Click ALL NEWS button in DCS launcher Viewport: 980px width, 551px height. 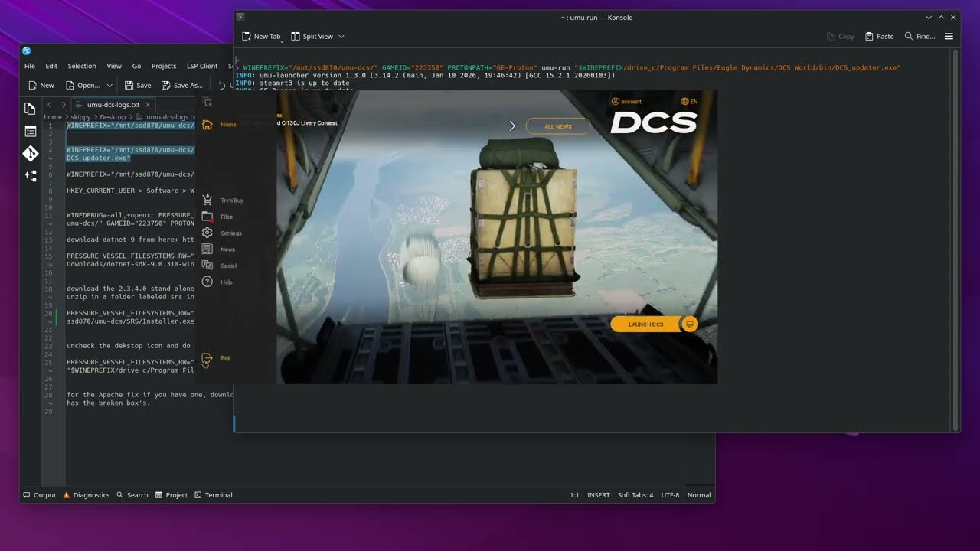557,126
